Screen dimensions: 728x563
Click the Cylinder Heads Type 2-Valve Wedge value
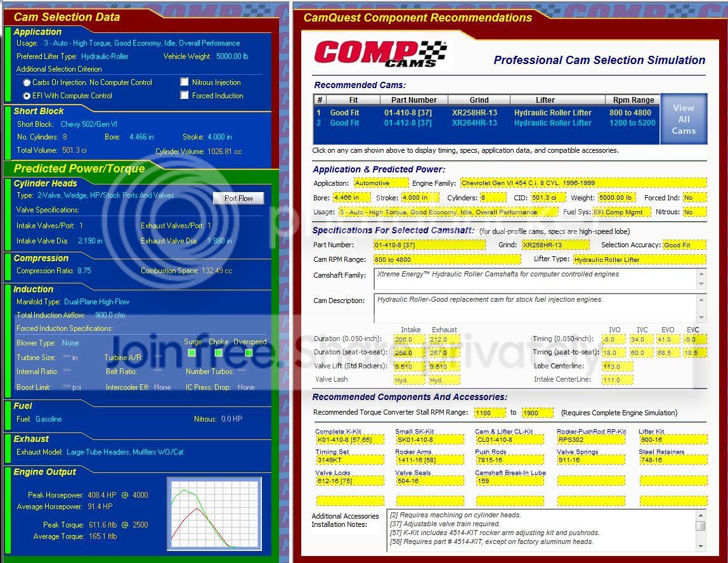[105, 195]
